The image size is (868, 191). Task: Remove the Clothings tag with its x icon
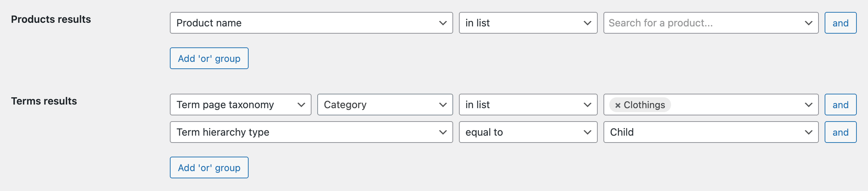pos(618,105)
